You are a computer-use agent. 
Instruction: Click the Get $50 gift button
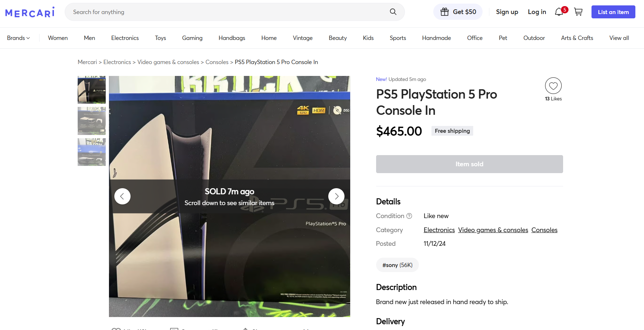(x=458, y=12)
